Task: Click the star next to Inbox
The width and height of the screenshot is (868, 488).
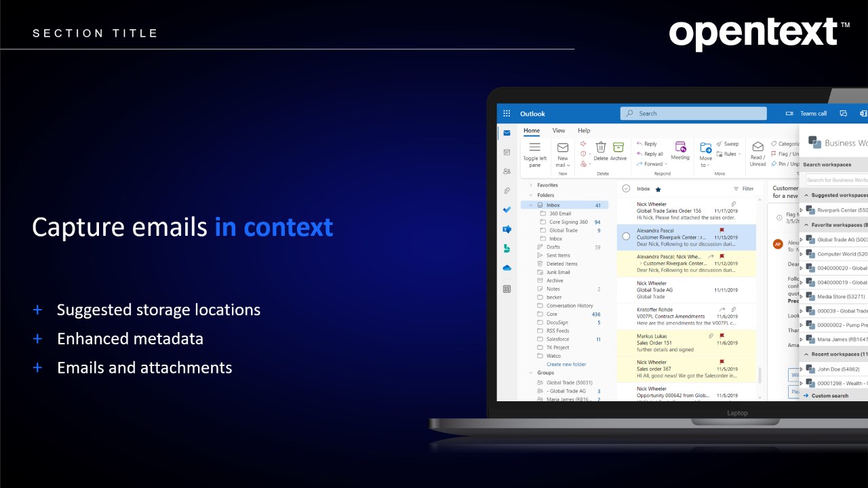Action: click(658, 189)
